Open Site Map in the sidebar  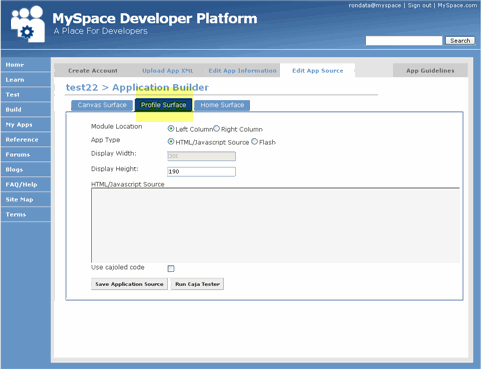point(26,200)
